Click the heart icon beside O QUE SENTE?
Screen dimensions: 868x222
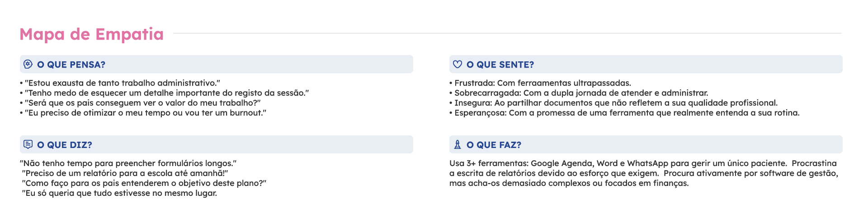458,65
